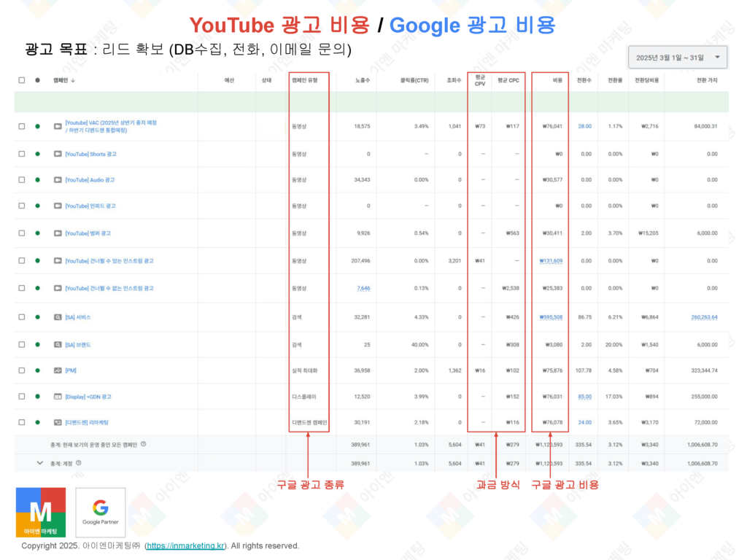The image size is (747, 560).
Task: Click the sort arrow beside 캠페인 header
Action: [73, 80]
